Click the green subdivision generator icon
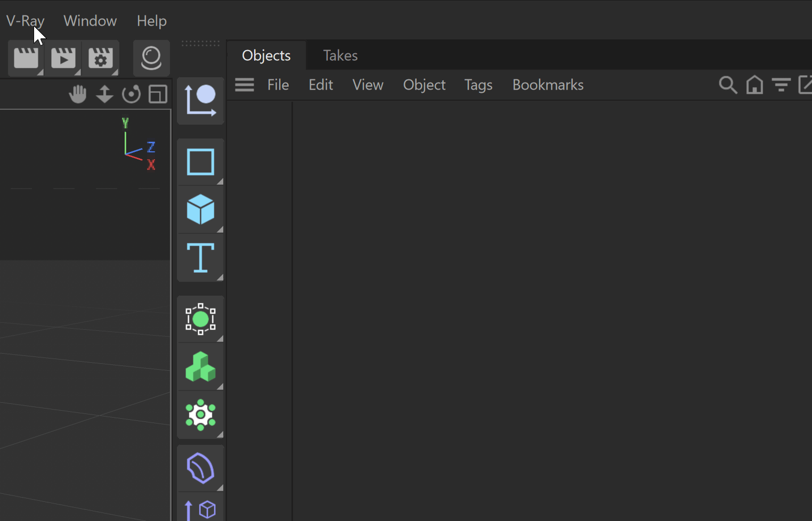812x521 pixels. 200,319
